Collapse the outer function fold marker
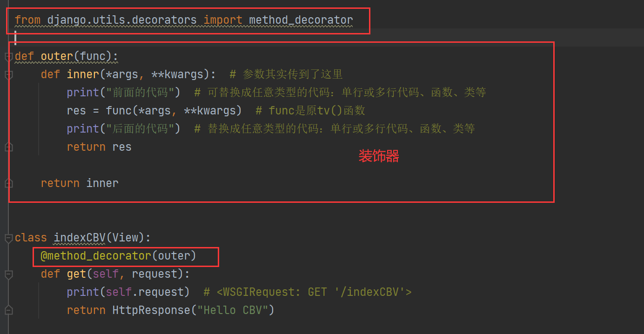This screenshot has height=334, width=644. click(8, 57)
